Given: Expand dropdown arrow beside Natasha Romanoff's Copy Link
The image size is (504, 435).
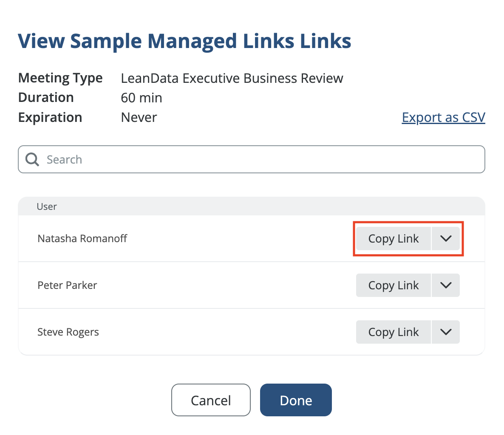Looking at the screenshot, I should (446, 239).
